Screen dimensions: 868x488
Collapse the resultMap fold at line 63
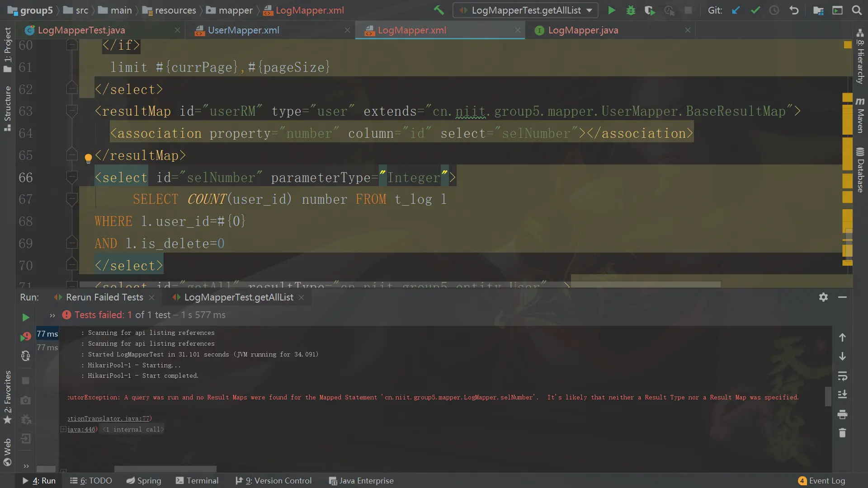tap(72, 111)
